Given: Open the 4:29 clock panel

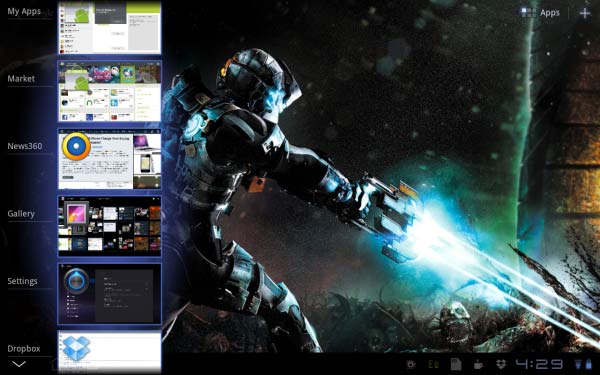Looking at the screenshot, I should coord(539,364).
